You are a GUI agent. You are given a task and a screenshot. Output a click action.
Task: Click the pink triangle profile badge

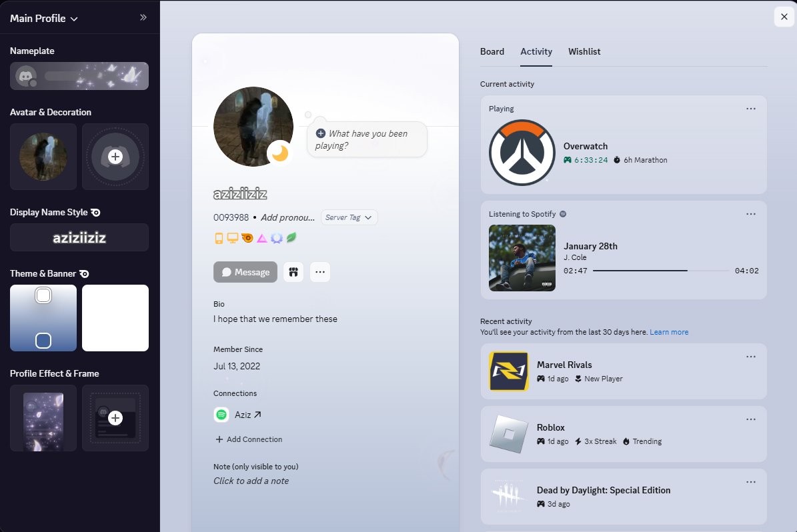[261, 238]
